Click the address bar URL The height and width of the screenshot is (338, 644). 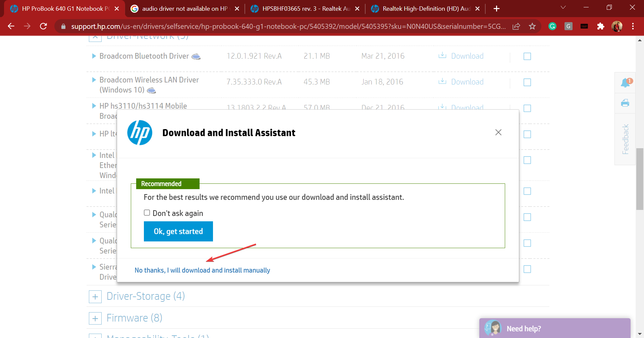tap(288, 26)
